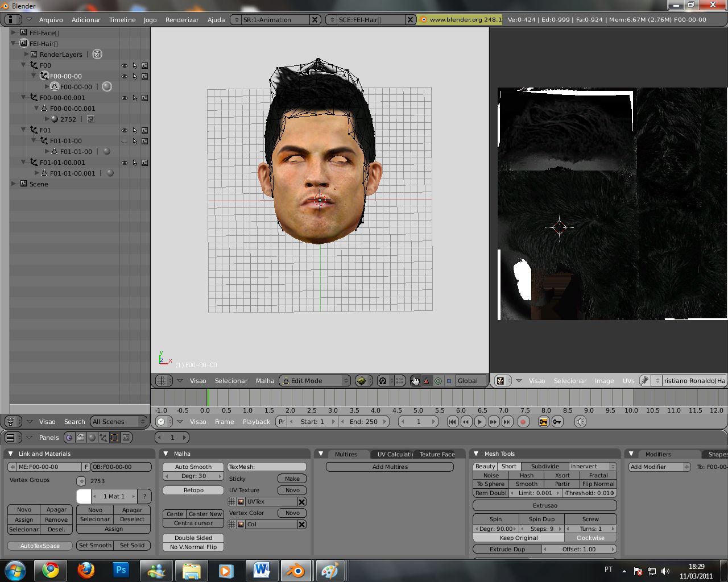Switch to the Texture Face tab
This screenshot has width=728, height=582.
[437, 454]
